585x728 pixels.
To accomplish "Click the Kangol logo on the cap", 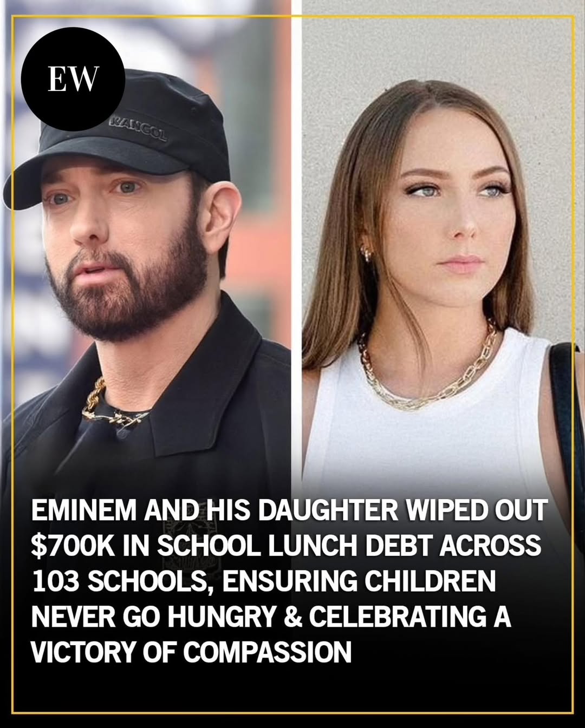I will tap(139, 128).
